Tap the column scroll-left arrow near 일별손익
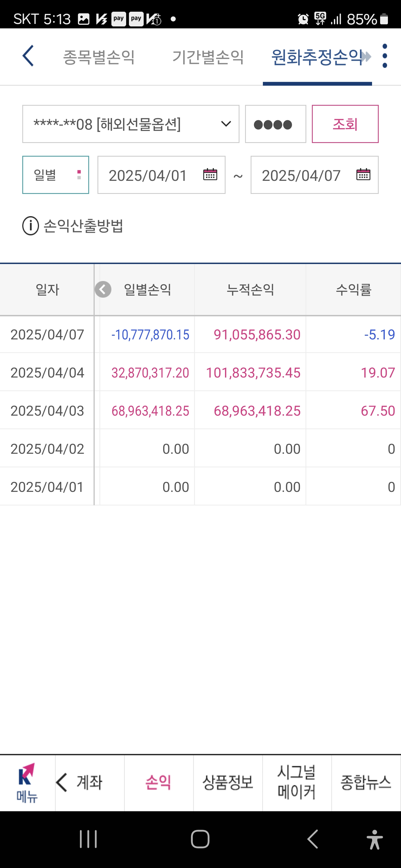 click(x=103, y=289)
